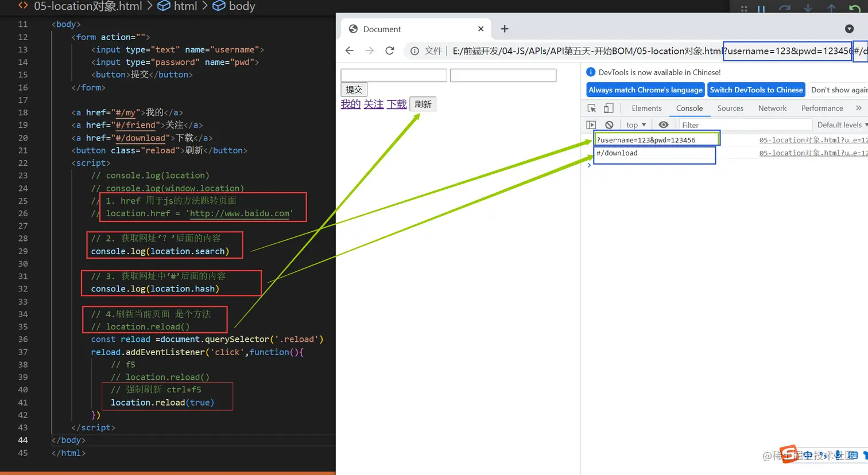This screenshot has height=475, width=868.
Task: Switch to the Performance tab
Action: tap(822, 108)
